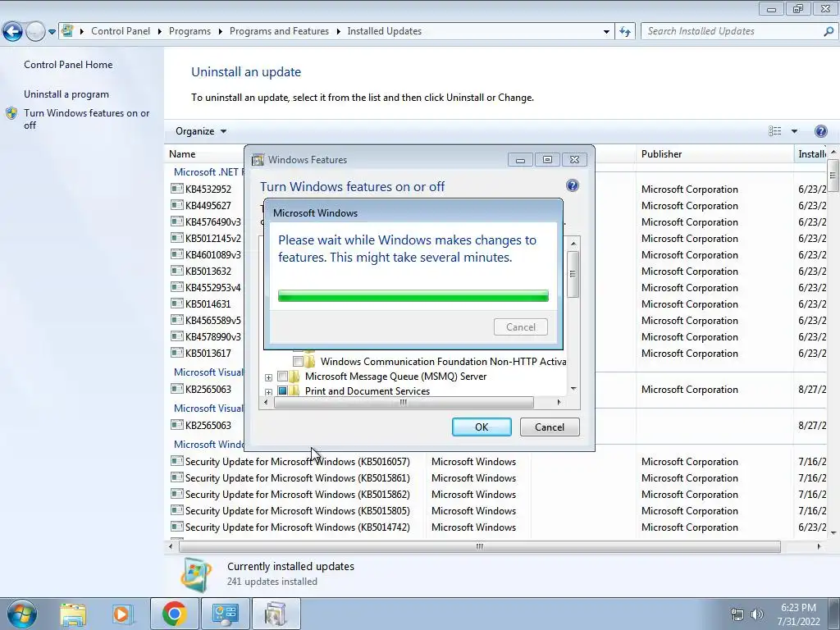Toggle Windows Communication Foundation Non-HTTP Activation checkbox
This screenshot has width=840, height=630.
pos(298,361)
